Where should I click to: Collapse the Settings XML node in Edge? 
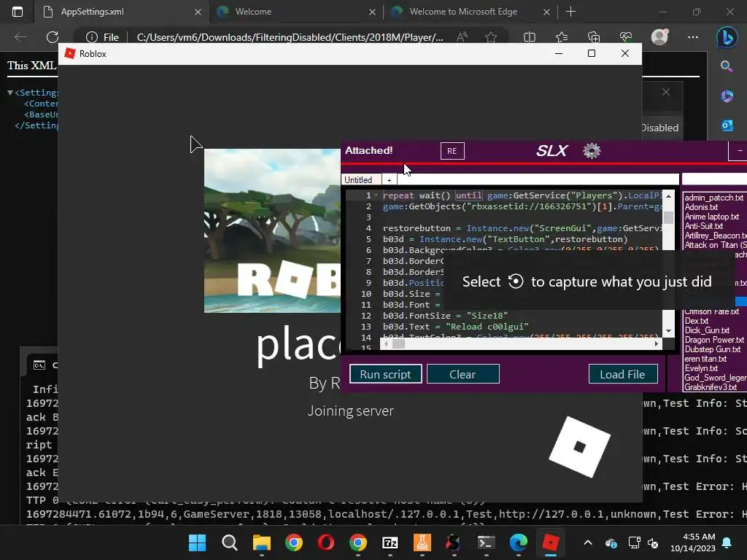coord(10,93)
